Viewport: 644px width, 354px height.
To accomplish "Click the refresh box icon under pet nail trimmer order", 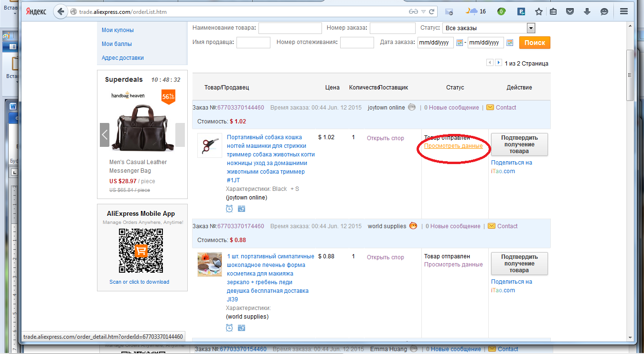I will (x=242, y=209).
